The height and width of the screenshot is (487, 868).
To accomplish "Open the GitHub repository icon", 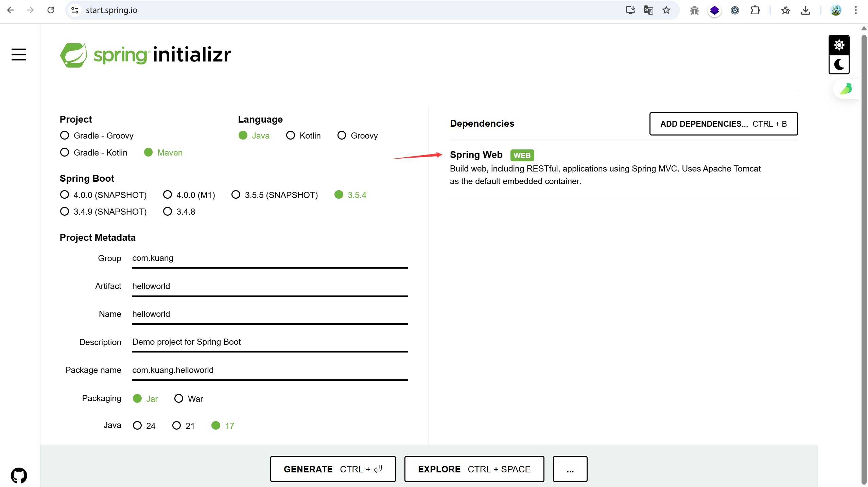I will pos(19,475).
